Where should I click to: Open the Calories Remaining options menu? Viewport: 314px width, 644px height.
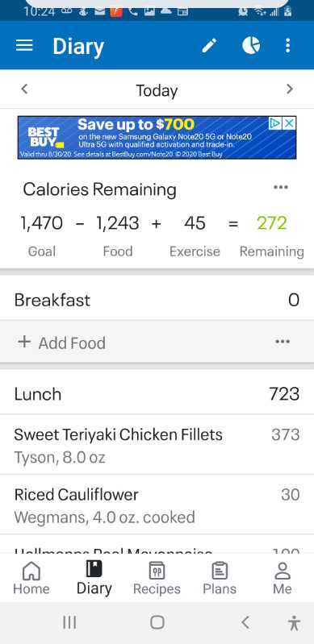(281, 187)
